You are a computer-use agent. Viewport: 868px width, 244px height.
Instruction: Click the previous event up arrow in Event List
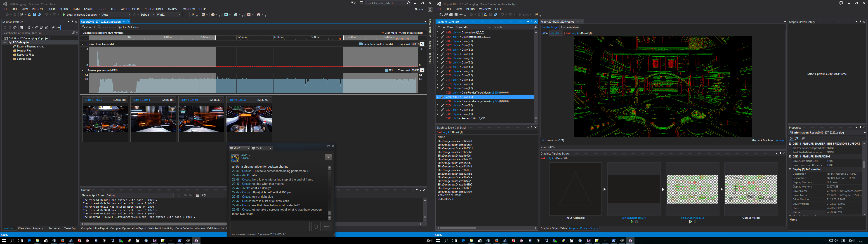coord(439,27)
